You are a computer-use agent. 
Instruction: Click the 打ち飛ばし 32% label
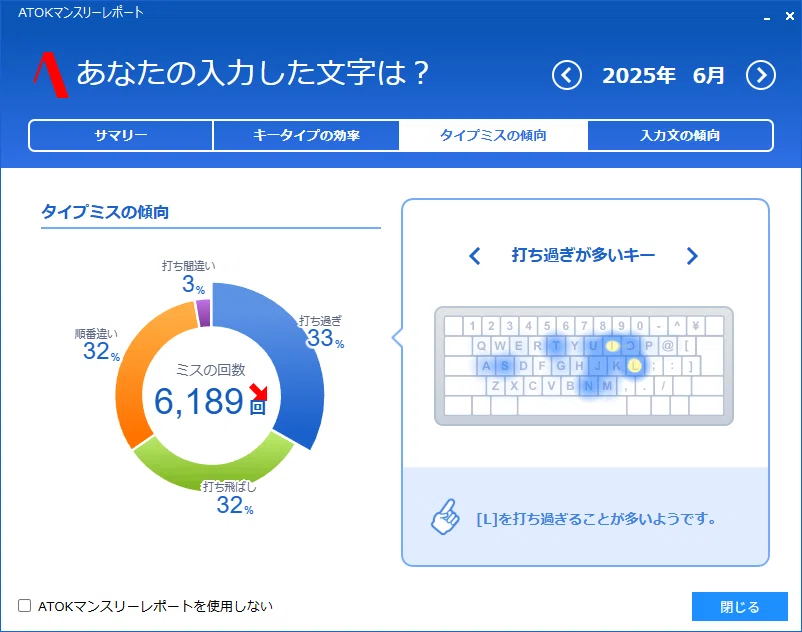click(230, 498)
